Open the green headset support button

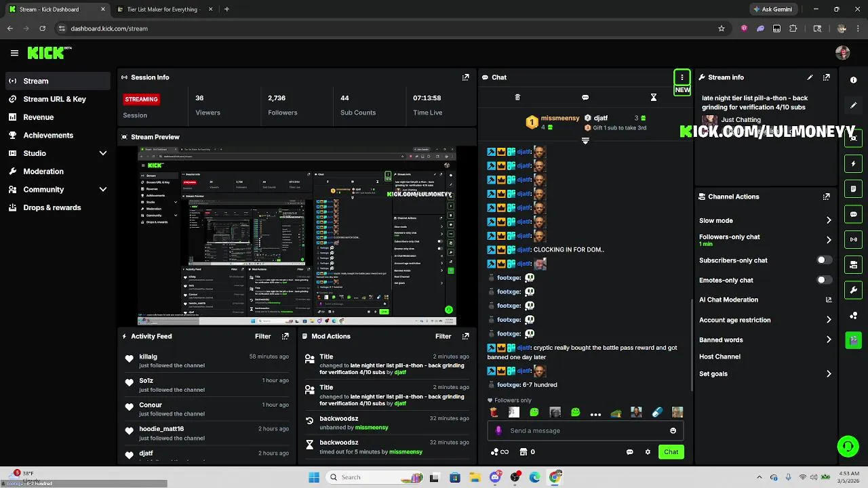tap(848, 446)
